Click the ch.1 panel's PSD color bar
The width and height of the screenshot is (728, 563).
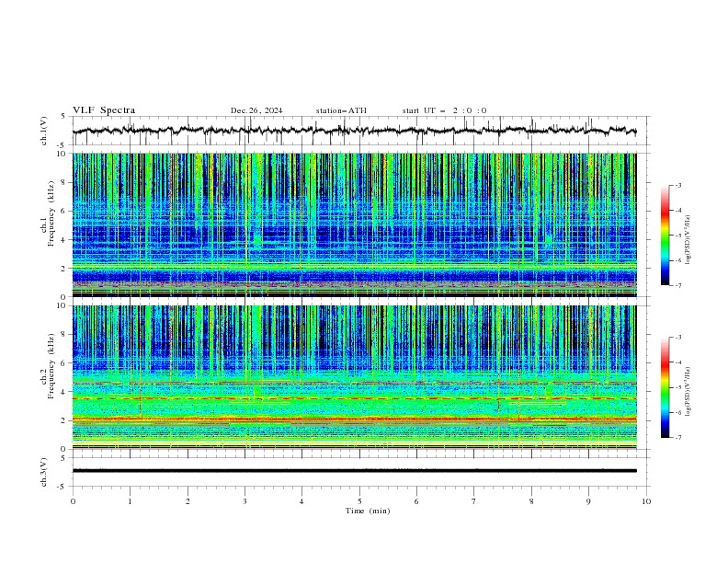pyautogui.click(x=665, y=236)
